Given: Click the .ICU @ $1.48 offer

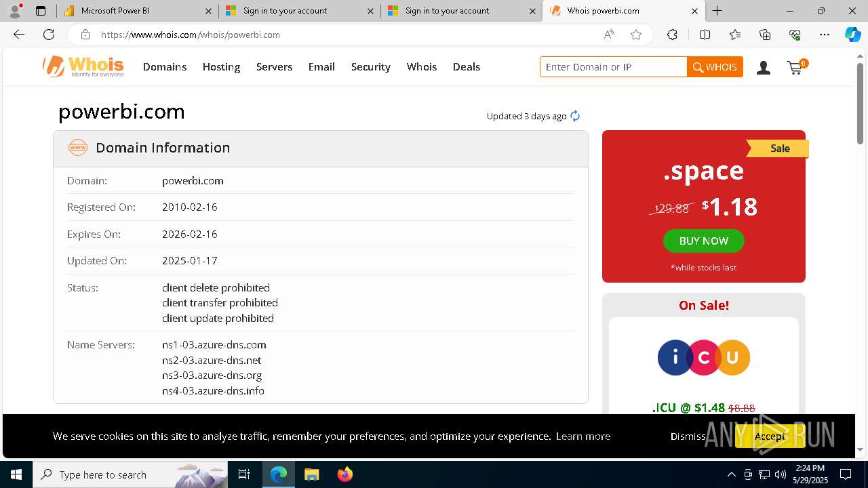Looking at the screenshot, I should [704, 408].
